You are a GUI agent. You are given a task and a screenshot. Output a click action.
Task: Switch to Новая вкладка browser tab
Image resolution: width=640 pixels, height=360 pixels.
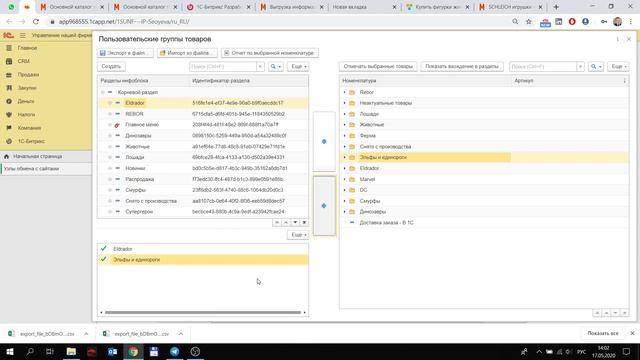[362, 7]
